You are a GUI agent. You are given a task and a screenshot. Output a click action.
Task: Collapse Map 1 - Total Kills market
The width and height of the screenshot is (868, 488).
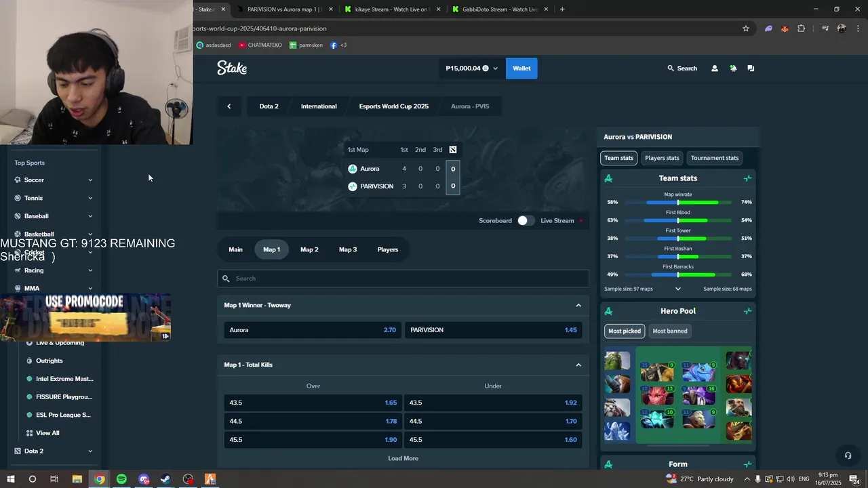coord(578,365)
